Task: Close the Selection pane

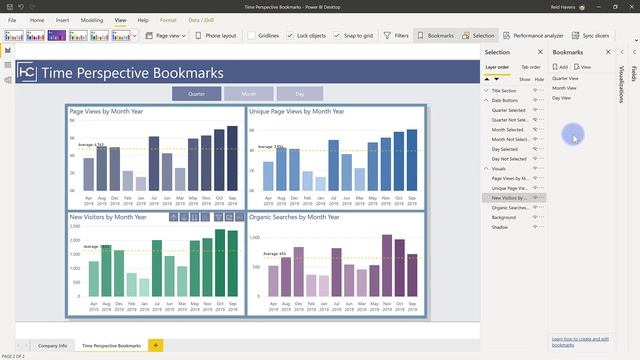Action: coord(540,52)
